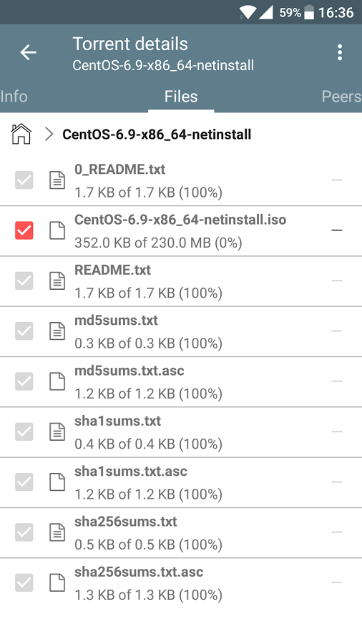
Task: Tap the file icon of CentOS netinstall.iso
Action: 57,230
